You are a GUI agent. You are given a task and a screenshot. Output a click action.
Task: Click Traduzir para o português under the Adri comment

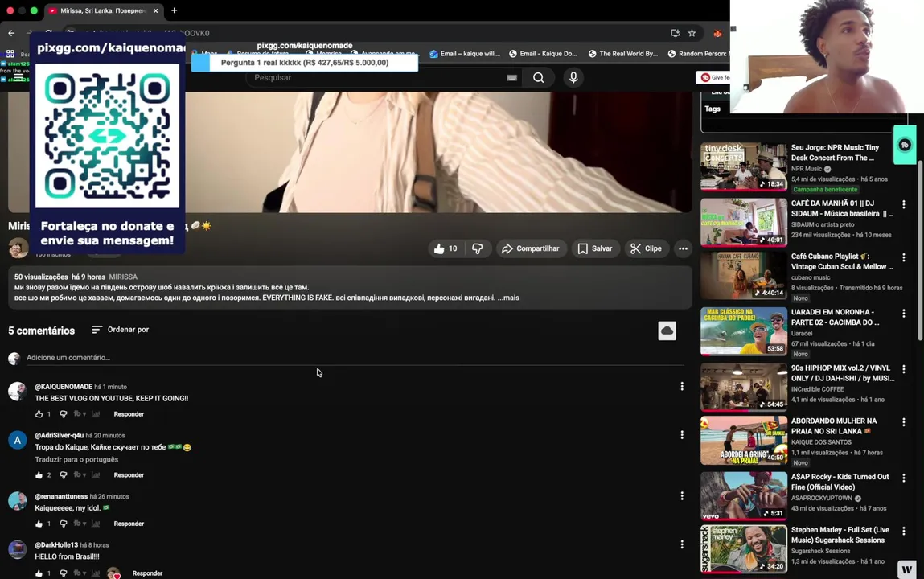(x=76, y=459)
